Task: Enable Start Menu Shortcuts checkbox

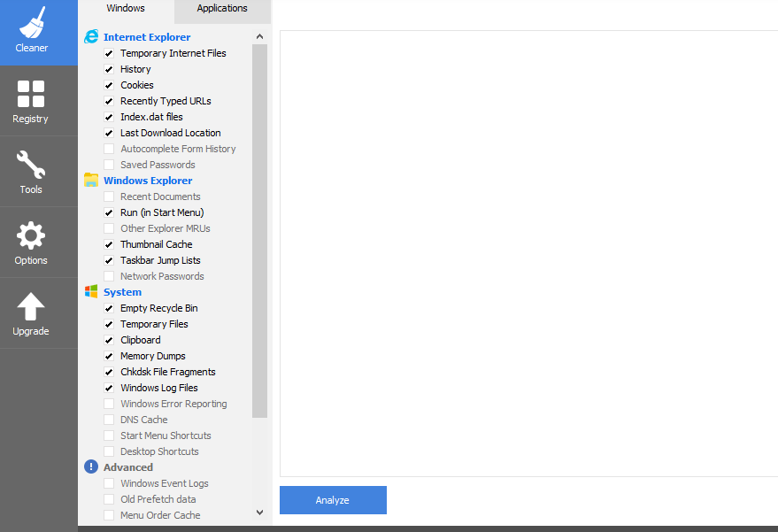Action: pyautogui.click(x=109, y=436)
